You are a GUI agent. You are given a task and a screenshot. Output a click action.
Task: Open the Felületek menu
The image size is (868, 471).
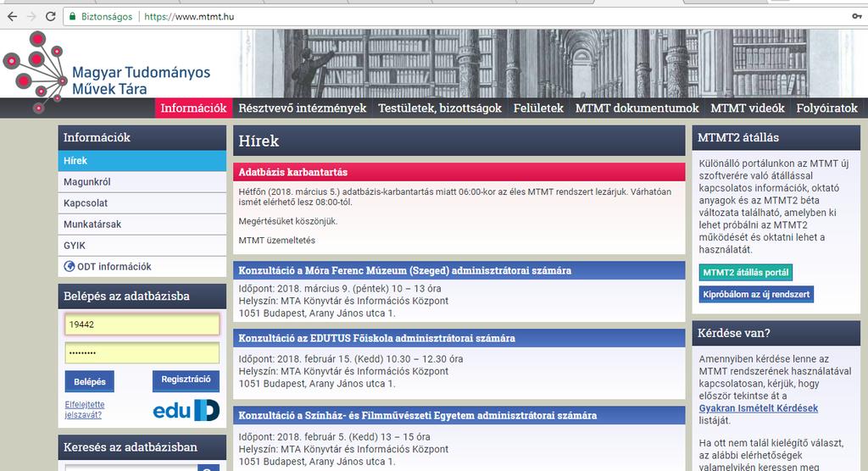click(x=538, y=108)
